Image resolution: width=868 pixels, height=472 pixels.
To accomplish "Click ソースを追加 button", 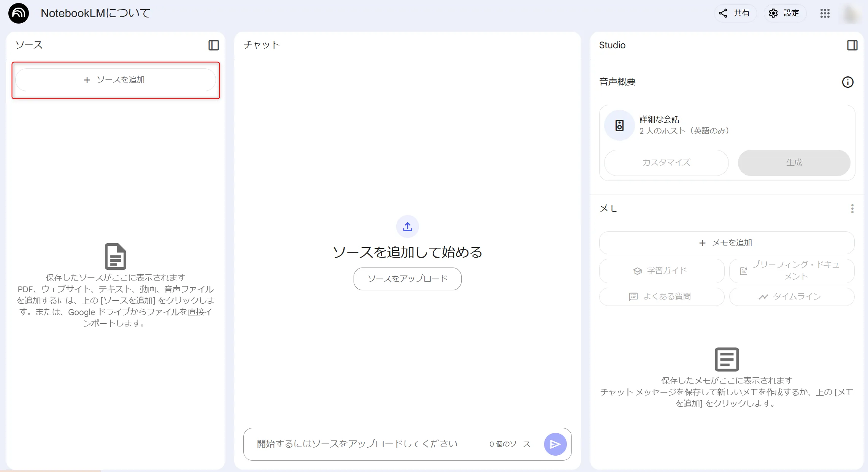I will [116, 80].
